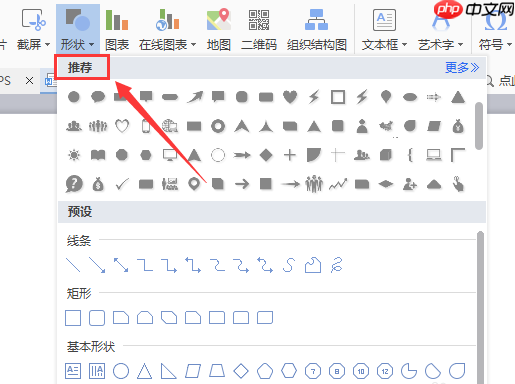Expand the 在线图表 dropdown arrow
Screen dimensions: 515x384
[193, 44]
